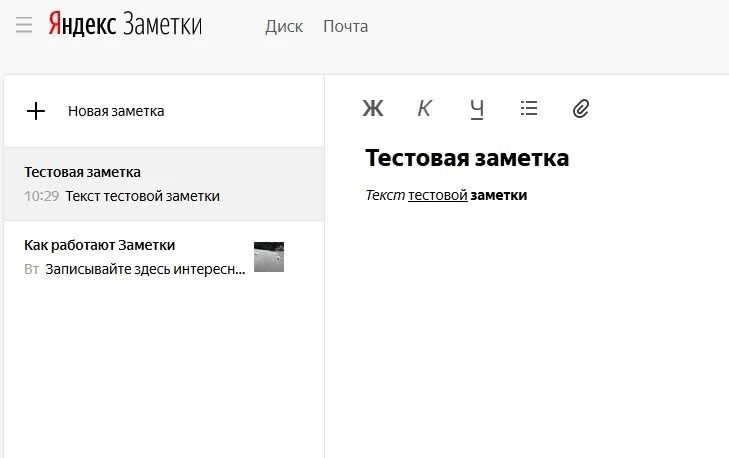The width and height of the screenshot is (729, 458).
Task: Toggle underline formatting (Ч)
Action: click(x=477, y=110)
